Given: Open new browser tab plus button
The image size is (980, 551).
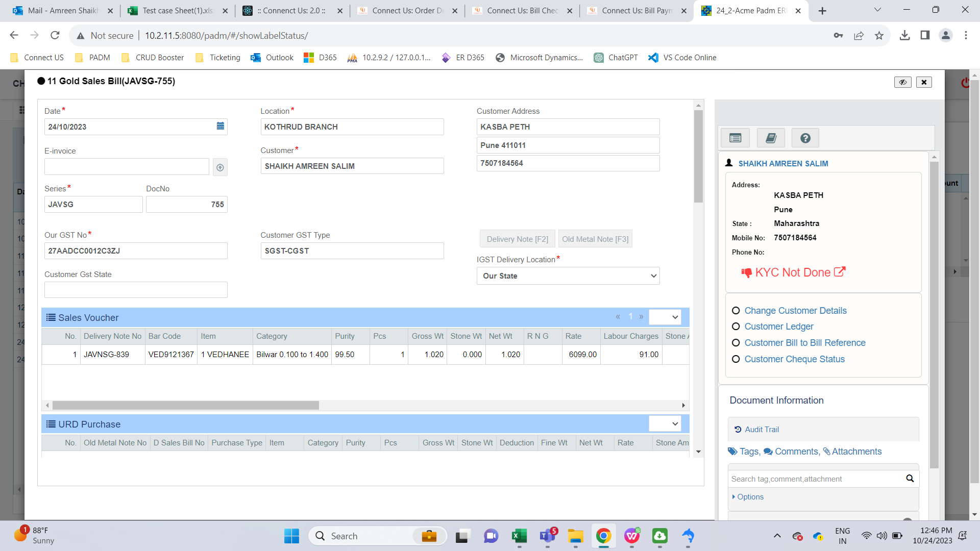Looking at the screenshot, I should 822,11.
